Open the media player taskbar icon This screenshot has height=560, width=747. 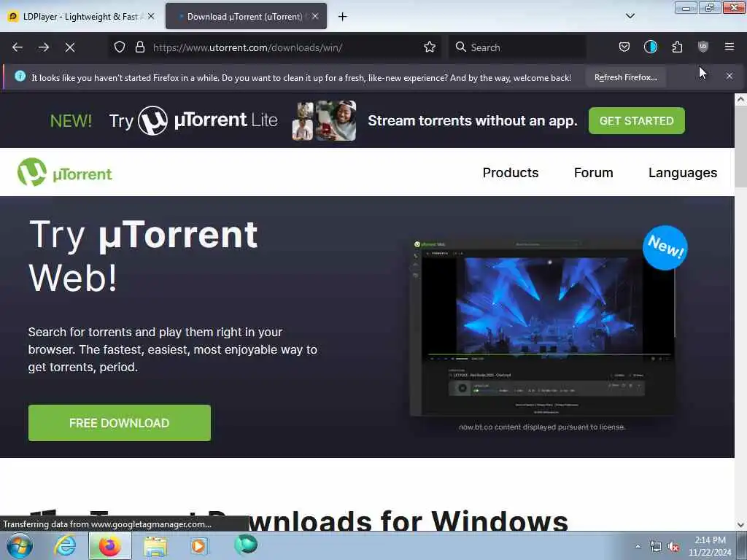[x=199, y=545]
